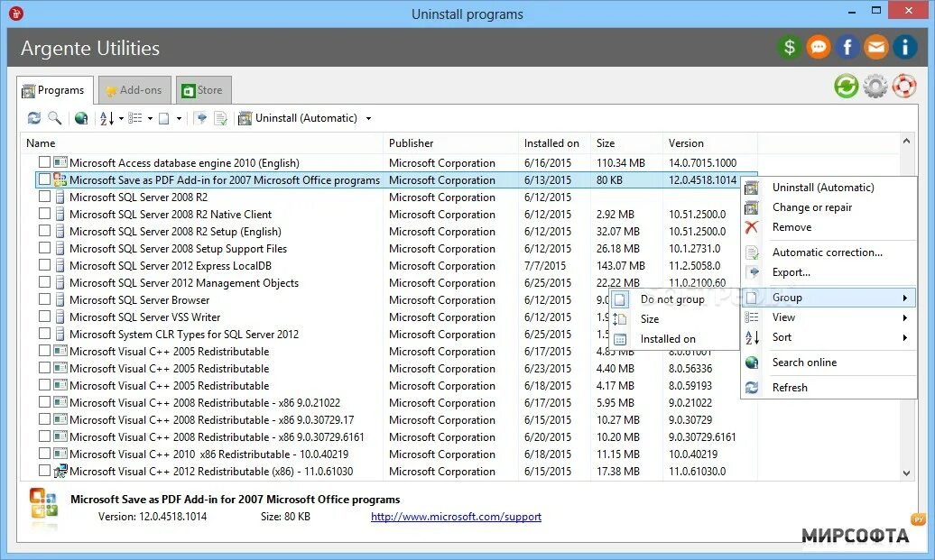935x560 pixels.
Task: Click the orange chat bubble icon
Action: click(818, 47)
